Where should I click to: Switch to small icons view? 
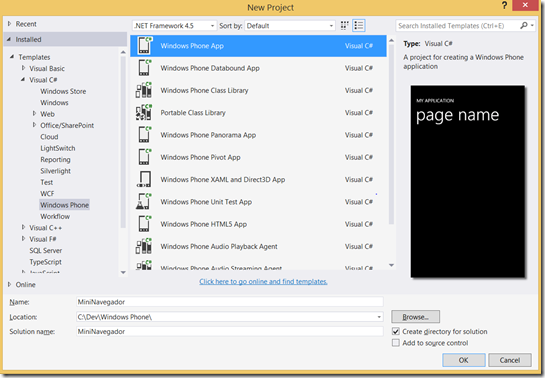click(x=344, y=25)
